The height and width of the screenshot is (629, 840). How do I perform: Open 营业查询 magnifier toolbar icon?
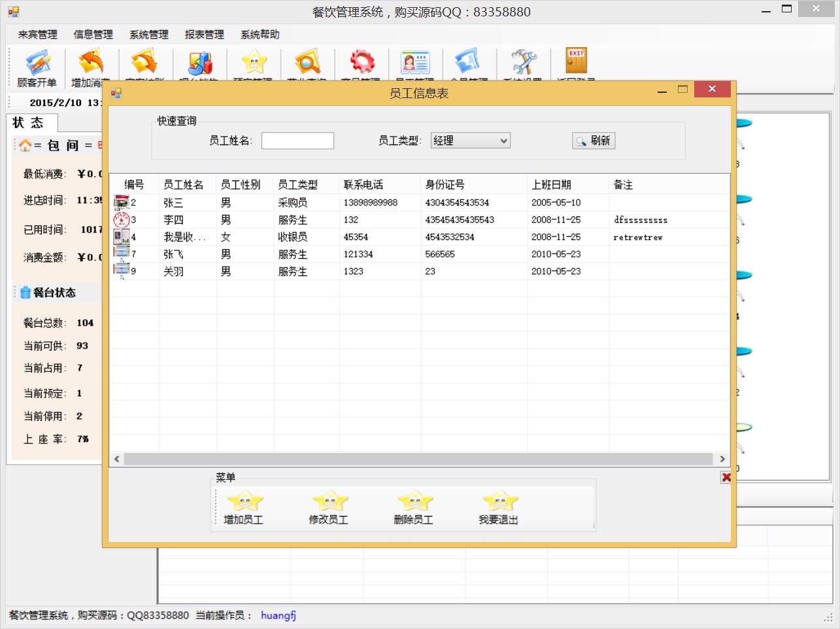pos(307,63)
